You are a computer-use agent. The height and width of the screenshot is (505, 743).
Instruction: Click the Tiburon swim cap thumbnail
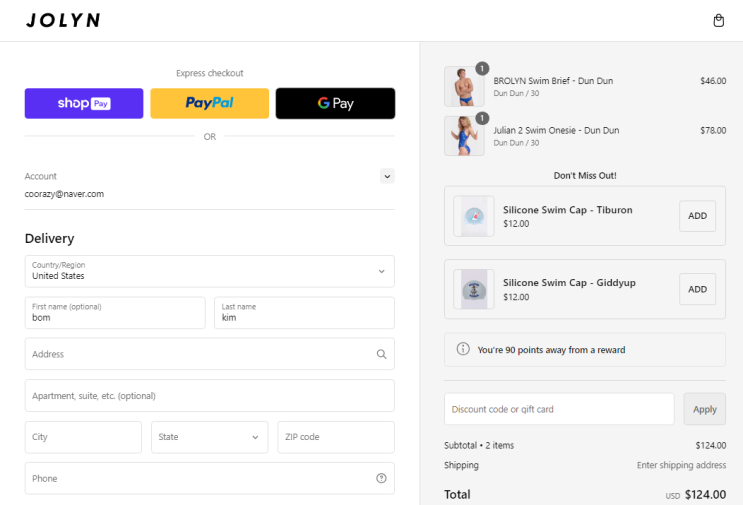point(474,216)
